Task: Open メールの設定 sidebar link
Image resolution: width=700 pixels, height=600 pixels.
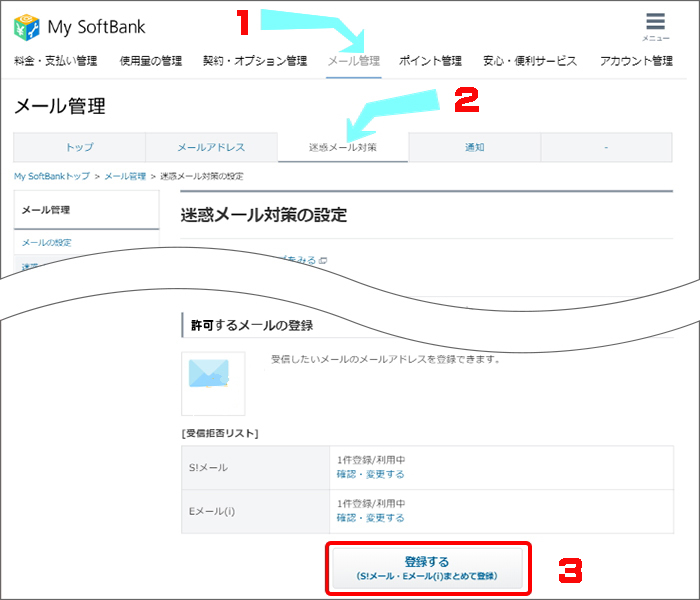Action: [x=47, y=243]
